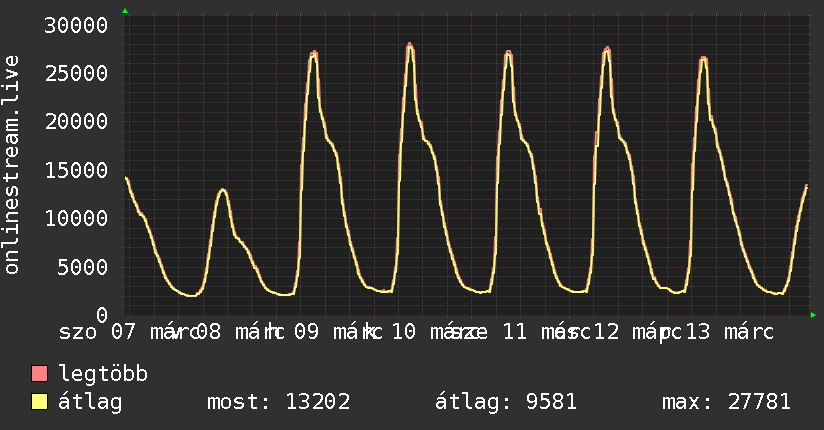Click the átlag: 9581 statistic
Image resolution: width=824 pixels, height=430 pixels.
click(506, 402)
